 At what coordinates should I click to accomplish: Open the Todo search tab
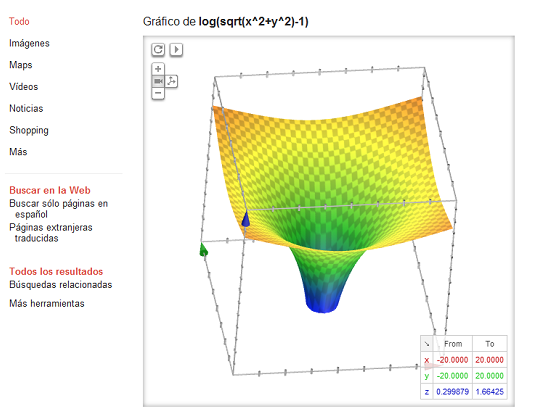(19, 22)
